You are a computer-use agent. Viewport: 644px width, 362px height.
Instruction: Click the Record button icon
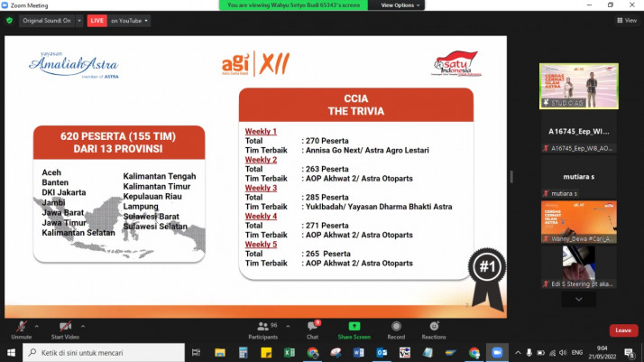[x=396, y=326]
